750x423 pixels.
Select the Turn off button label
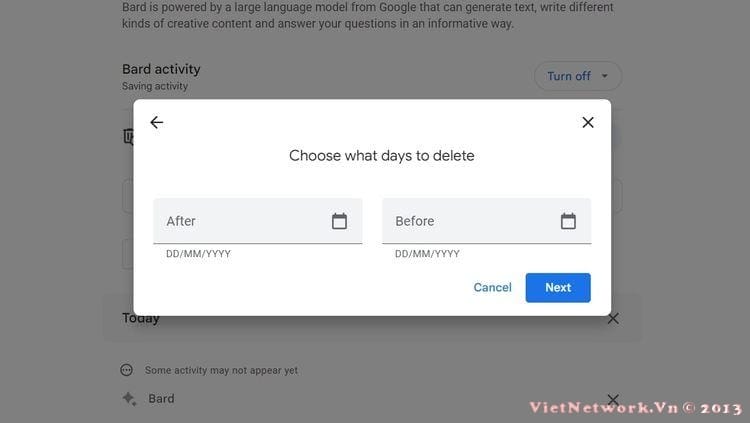point(569,76)
